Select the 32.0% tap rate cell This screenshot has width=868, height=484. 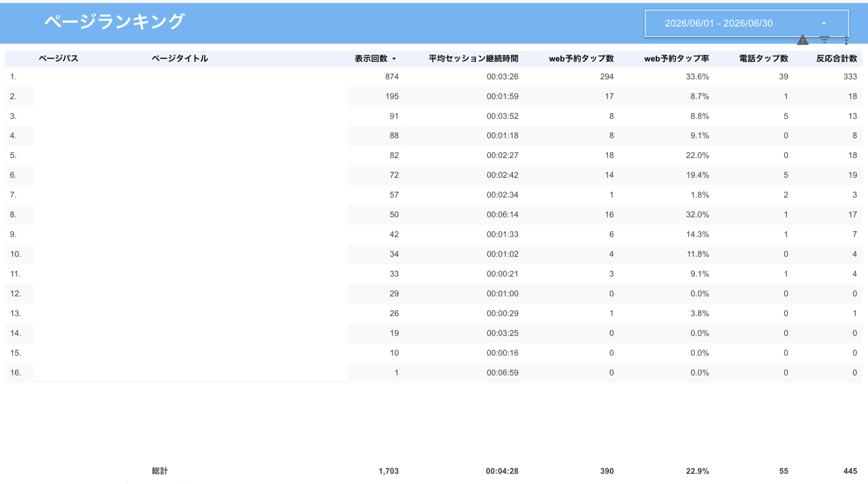[x=697, y=214]
